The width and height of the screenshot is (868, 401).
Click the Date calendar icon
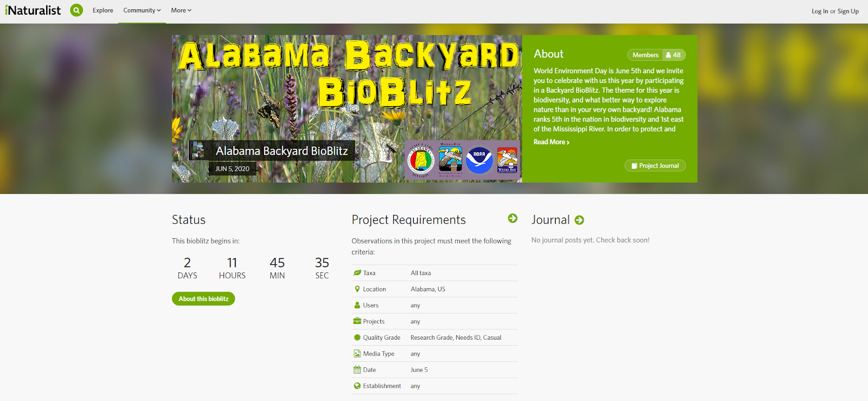coord(357,370)
